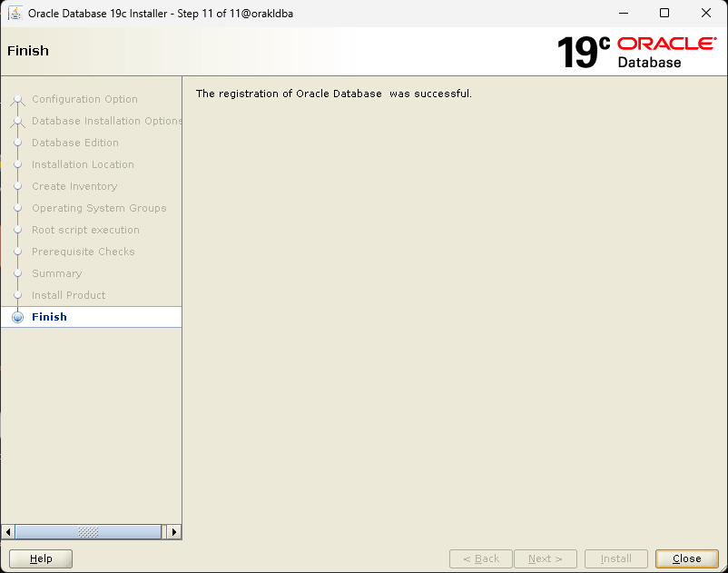The height and width of the screenshot is (573, 728).
Task: Click the disabled Install button
Action: (x=616, y=558)
